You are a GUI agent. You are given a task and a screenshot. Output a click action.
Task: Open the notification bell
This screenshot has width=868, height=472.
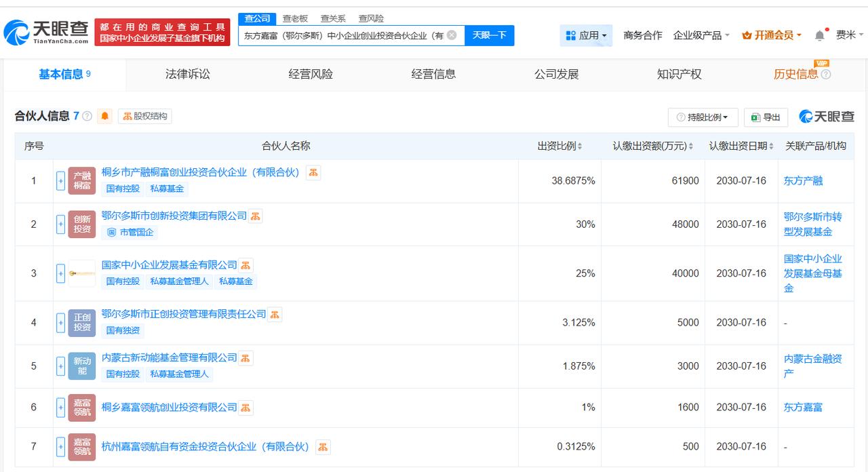820,35
